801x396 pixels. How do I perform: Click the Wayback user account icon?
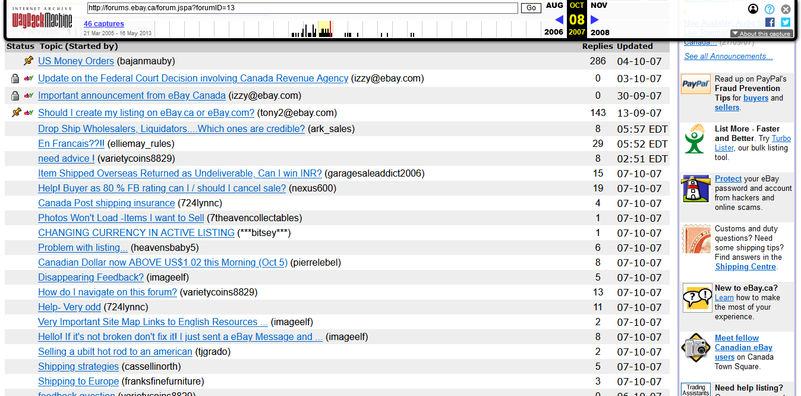[x=753, y=9]
